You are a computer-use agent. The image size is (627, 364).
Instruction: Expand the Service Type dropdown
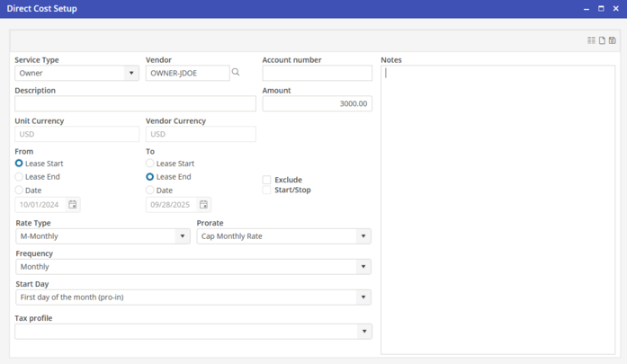(131, 74)
